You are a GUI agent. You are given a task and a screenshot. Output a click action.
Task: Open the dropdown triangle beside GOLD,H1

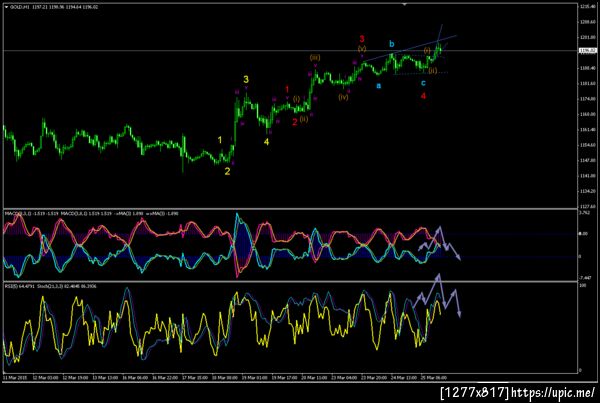coord(7,7)
